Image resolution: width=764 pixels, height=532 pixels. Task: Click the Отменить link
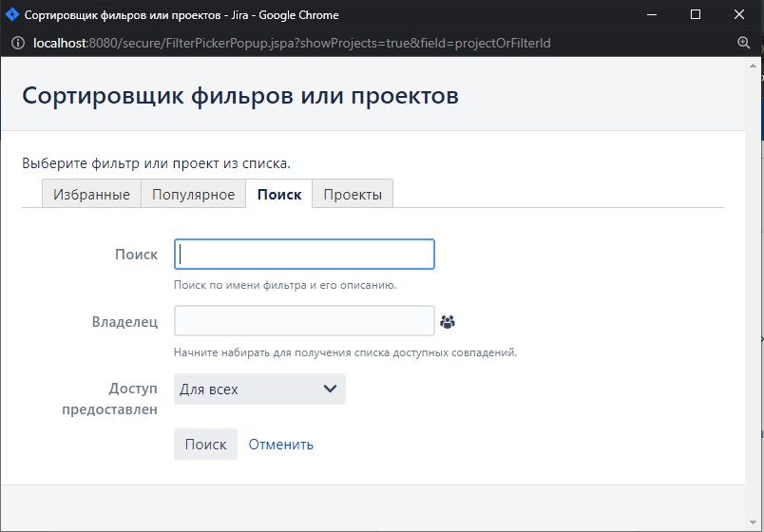coord(280,445)
